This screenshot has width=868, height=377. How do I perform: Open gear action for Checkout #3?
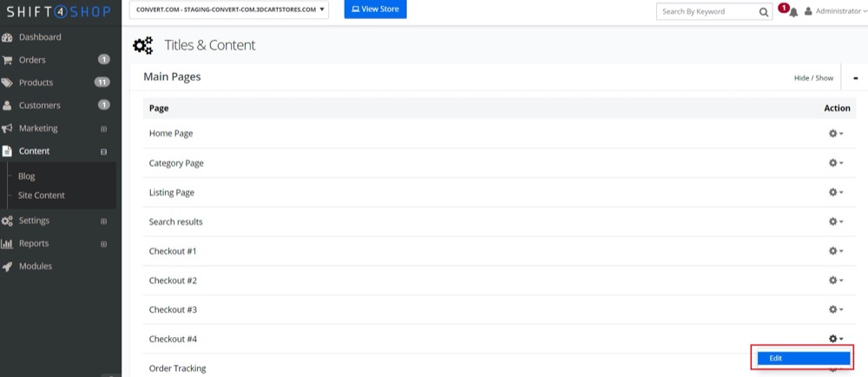[835, 309]
